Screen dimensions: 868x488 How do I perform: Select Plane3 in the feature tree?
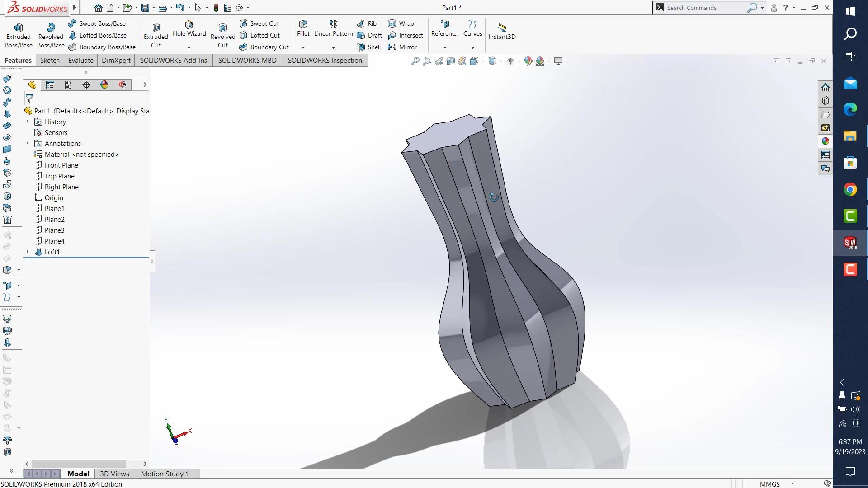click(54, 230)
